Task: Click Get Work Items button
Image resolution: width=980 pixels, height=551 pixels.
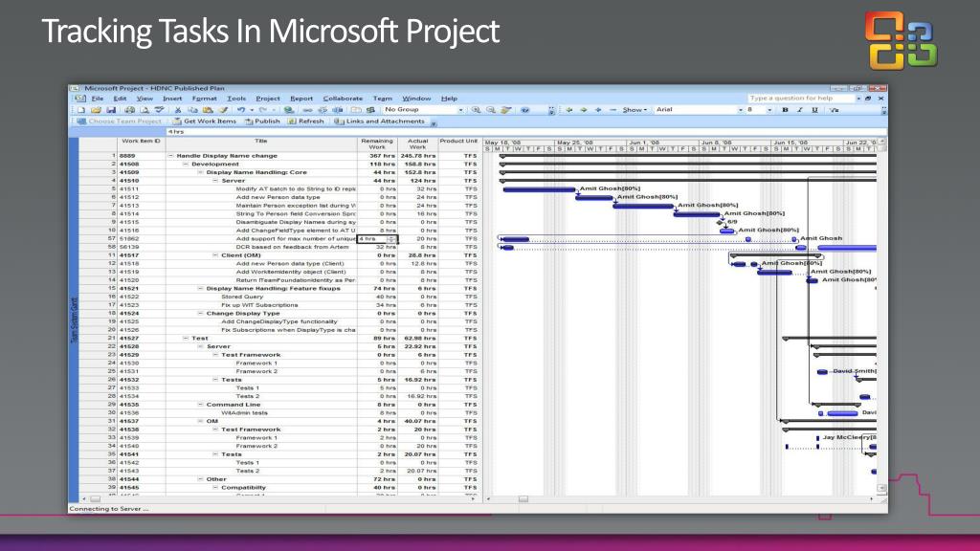Action: coord(205,121)
